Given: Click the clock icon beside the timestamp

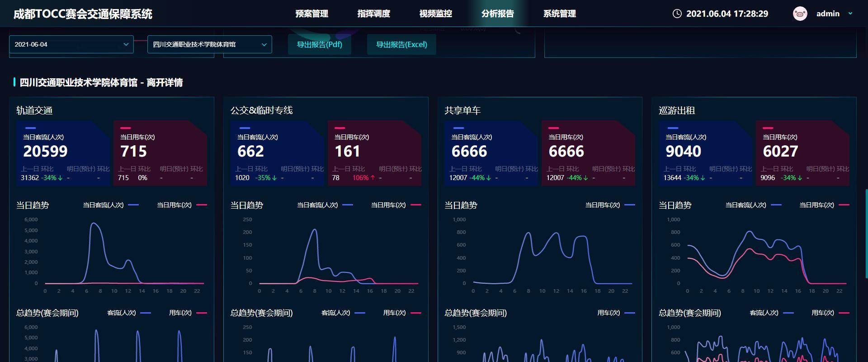Looking at the screenshot, I should click(x=677, y=14).
